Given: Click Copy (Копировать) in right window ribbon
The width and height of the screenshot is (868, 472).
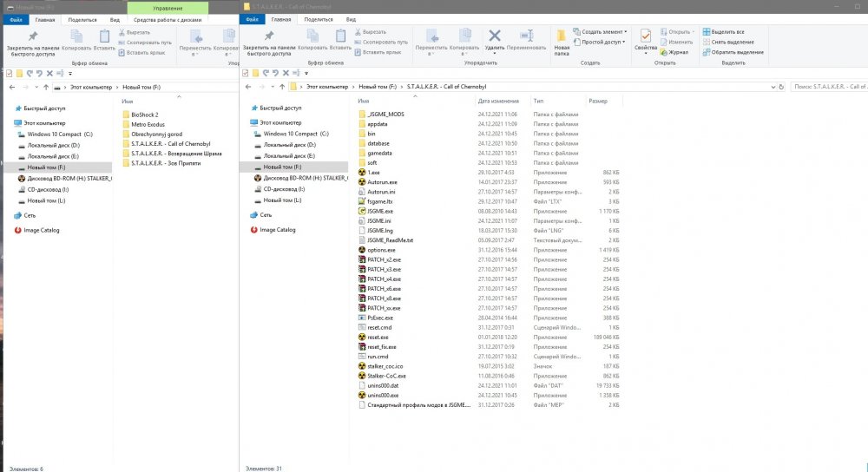Looking at the screenshot, I should pos(312,40).
